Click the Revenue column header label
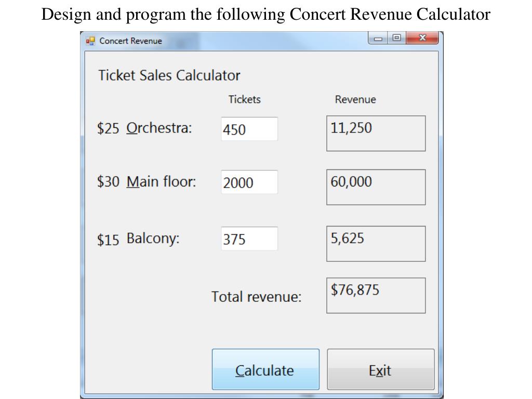Screen dimensions: 532x399 [355, 99]
